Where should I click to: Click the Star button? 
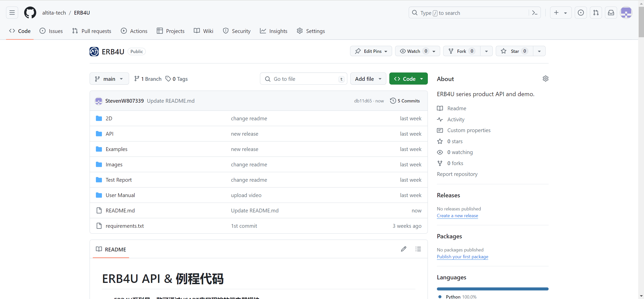[x=514, y=51]
